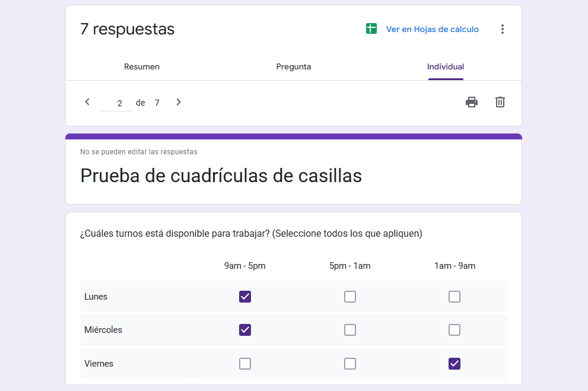The width and height of the screenshot is (588, 391).
Task: Toggle Miércoles 9am - 5pm checkbox
Action: [x=245, y=330]
